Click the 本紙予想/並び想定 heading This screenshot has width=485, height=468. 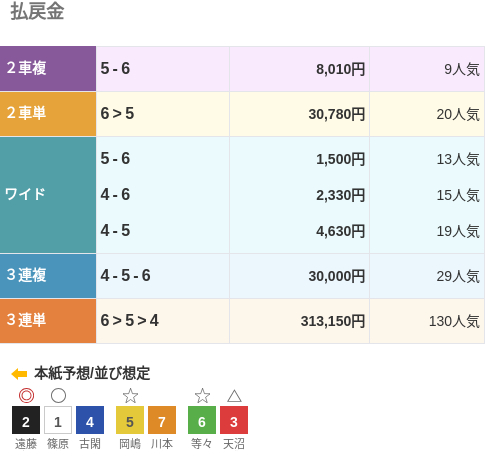92,373
